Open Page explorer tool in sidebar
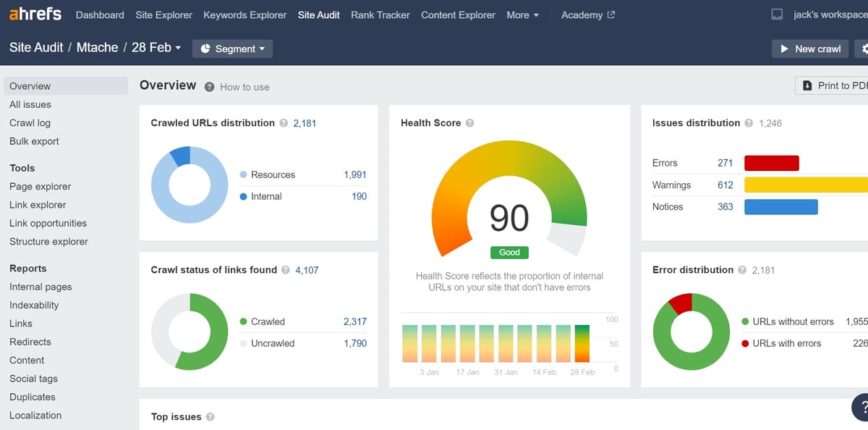 click(40, 186)
